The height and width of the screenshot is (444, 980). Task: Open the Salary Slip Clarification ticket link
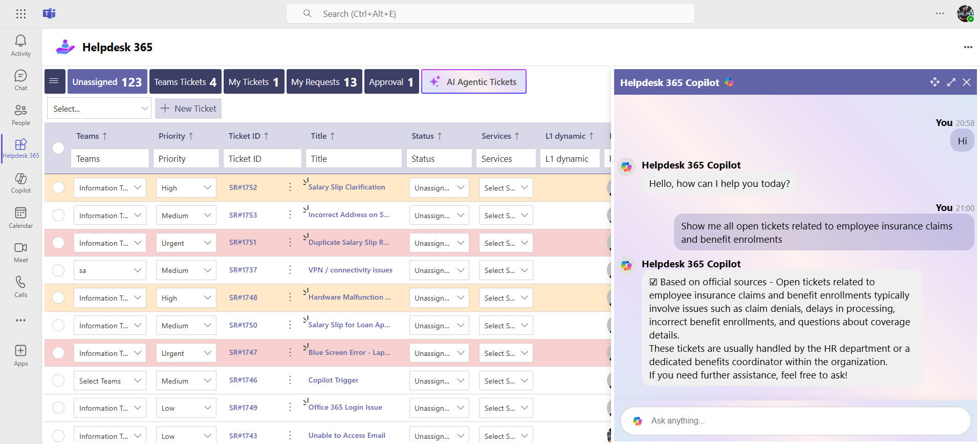pyautogui.click(x=346, y=187)
